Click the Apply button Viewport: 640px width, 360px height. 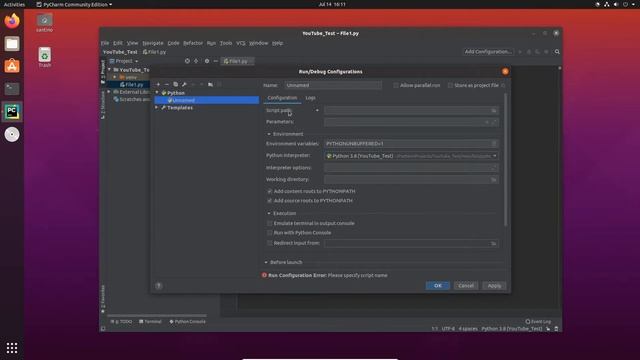coord(494,286)
